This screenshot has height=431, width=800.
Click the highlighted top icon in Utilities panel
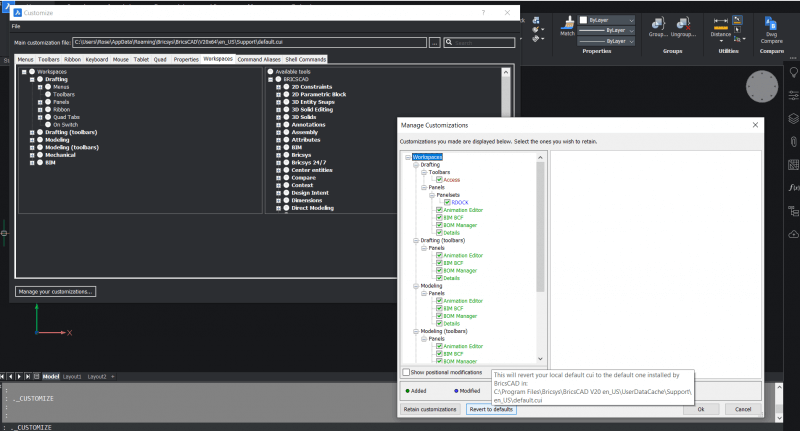(737, 20)
